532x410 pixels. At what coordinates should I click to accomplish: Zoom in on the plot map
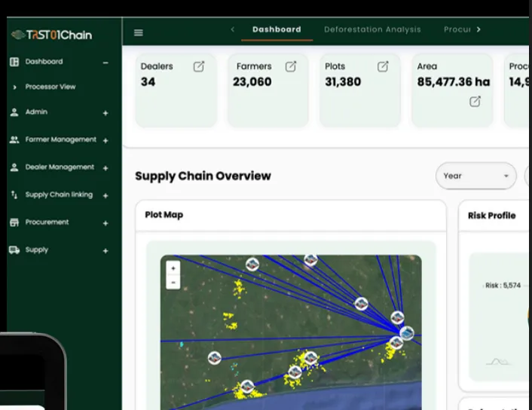point(173,268)
